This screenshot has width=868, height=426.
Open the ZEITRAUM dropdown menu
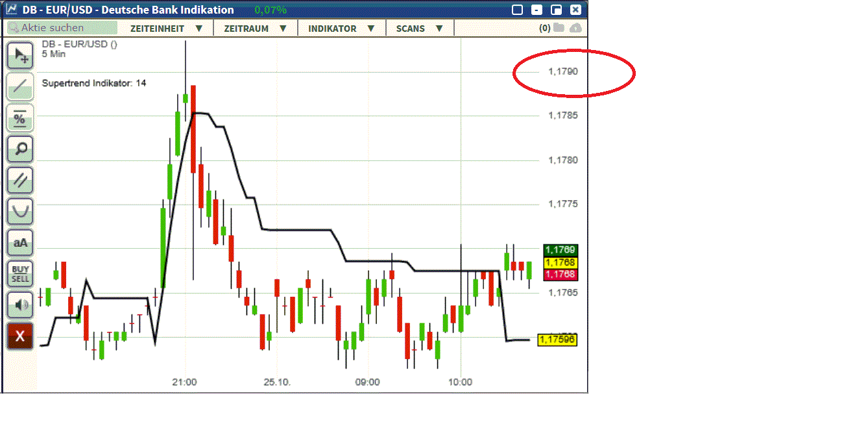coord(255,29)
